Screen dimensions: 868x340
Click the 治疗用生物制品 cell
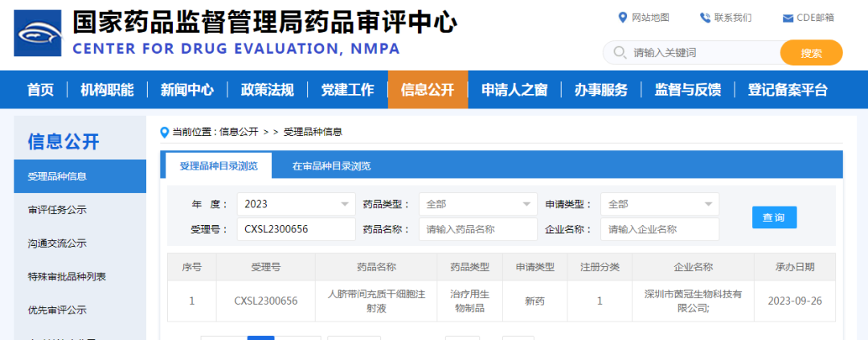point(470,301)
